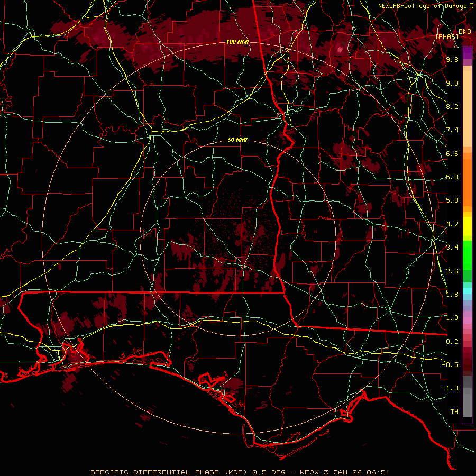Click the 8.2 value on the color scale
Viewport: 476px width, 476px height.
point(452,106)
